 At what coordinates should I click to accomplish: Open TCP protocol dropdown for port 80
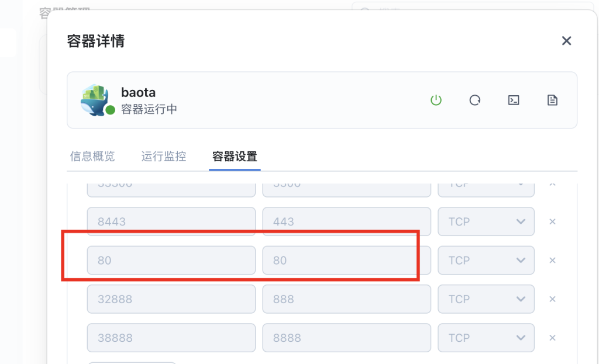click(486, 260)
